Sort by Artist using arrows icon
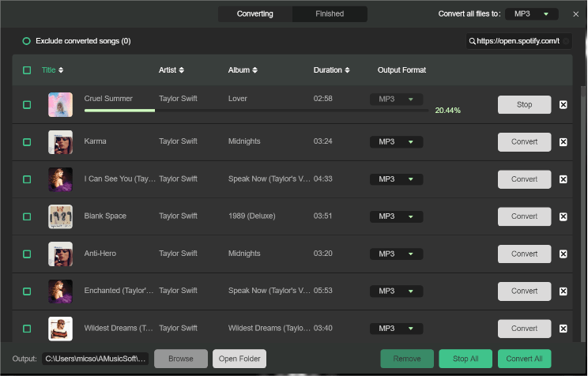 tap(182, 70)
